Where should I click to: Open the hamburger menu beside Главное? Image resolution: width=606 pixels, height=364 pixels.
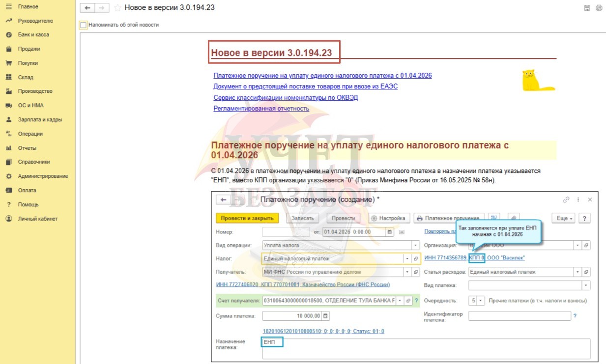coord(8,6)
